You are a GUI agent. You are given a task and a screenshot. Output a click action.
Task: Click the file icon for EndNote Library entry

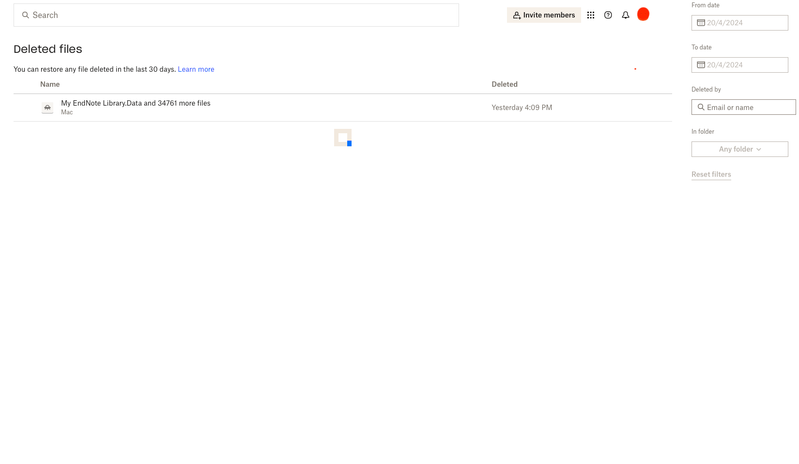(x=47, y=107)
